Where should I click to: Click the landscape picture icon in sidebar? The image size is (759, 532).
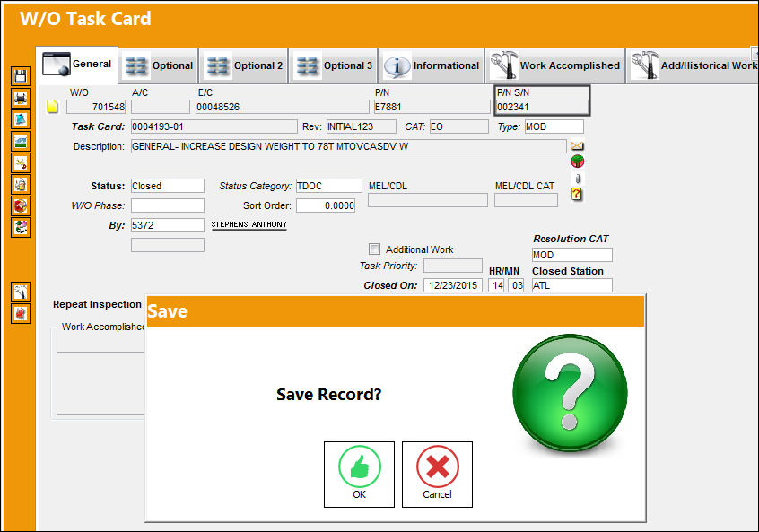pos(21,142)
